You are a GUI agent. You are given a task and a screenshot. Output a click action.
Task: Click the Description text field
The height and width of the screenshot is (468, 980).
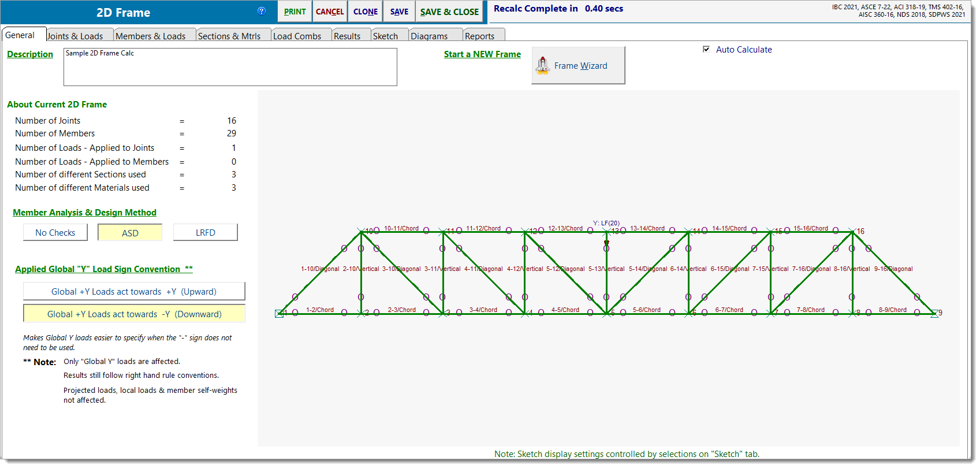(x=230, y=67)
